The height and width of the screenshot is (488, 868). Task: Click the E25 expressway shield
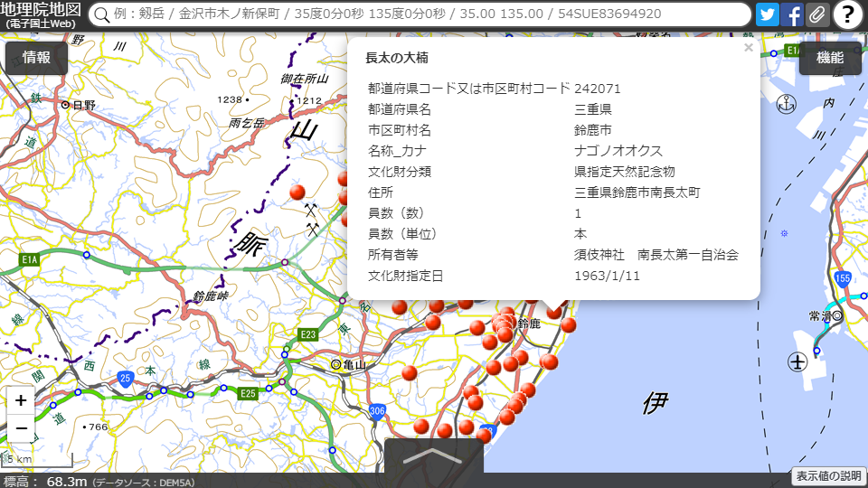tap(248, 393)
